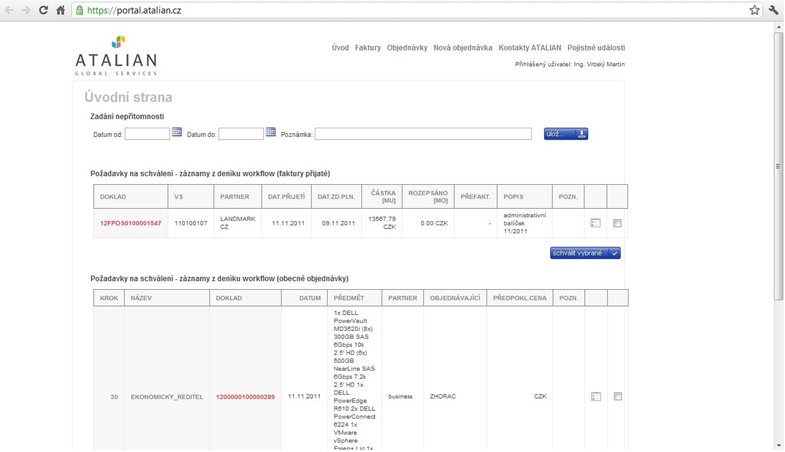Click the browser forward arrow
785x452 pixels.
point(26,10)
